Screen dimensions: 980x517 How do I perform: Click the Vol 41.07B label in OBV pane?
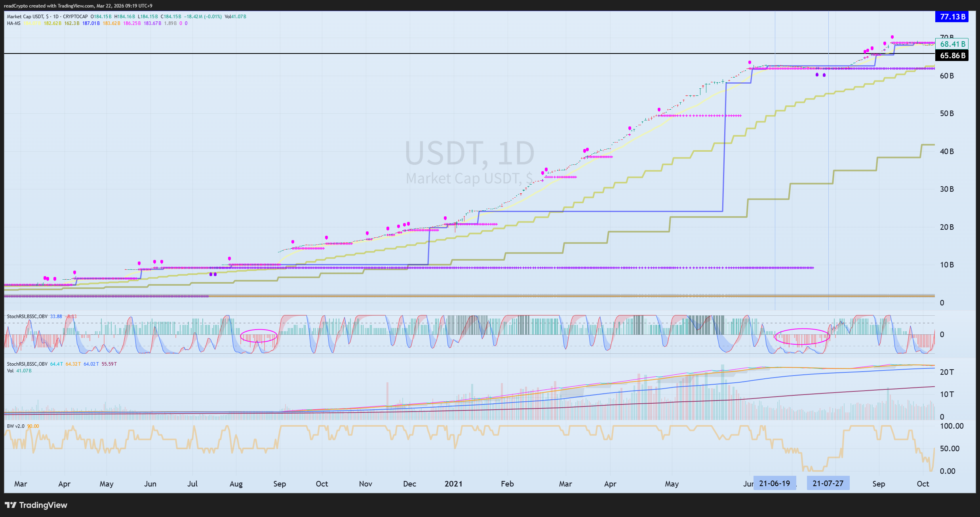tap(19, 371)
